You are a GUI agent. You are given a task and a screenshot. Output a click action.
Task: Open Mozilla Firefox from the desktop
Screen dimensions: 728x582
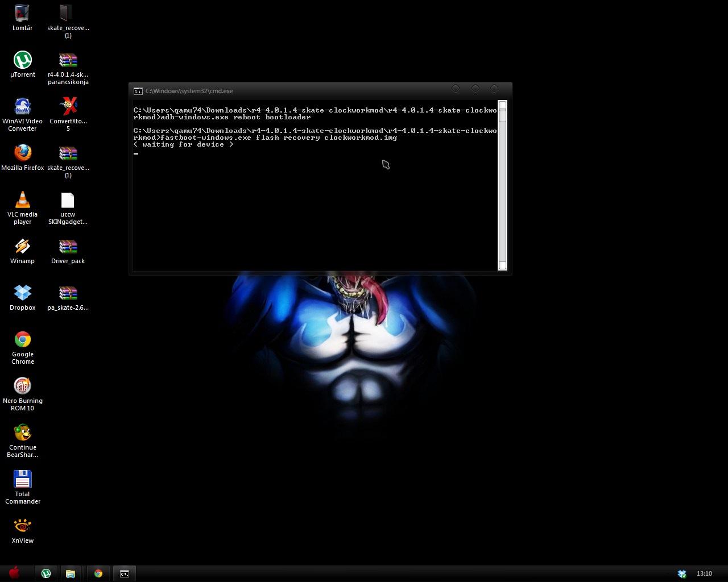coord(23,157)
